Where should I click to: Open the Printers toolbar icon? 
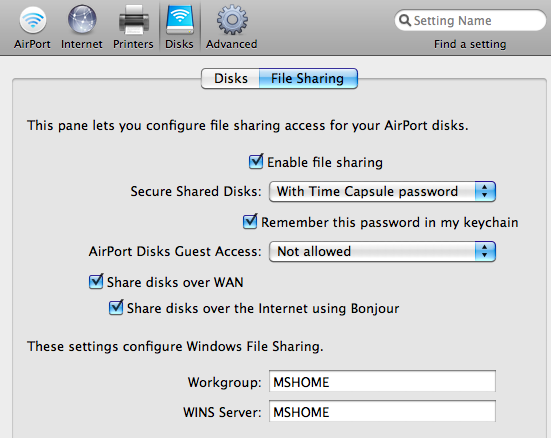134,20
